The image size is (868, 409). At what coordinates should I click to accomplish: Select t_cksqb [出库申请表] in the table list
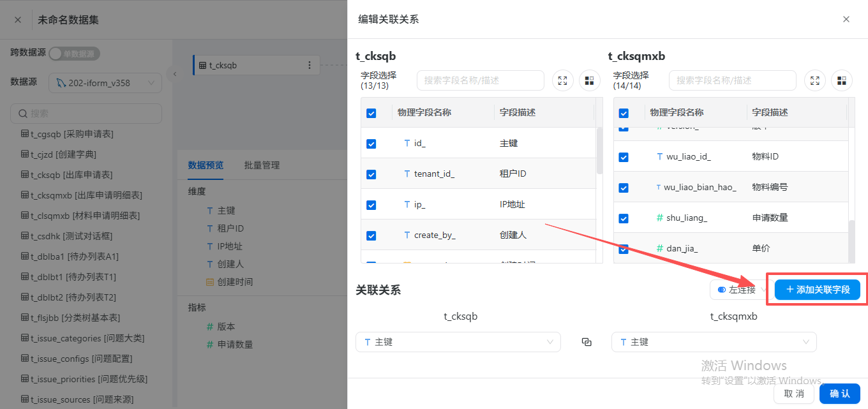66,175
